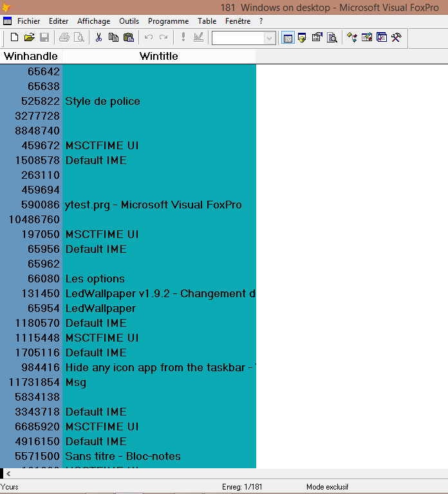Select the Default IME cell in row 1180570
Viewport: 448px width, 494px height.
tap(159, 324)
